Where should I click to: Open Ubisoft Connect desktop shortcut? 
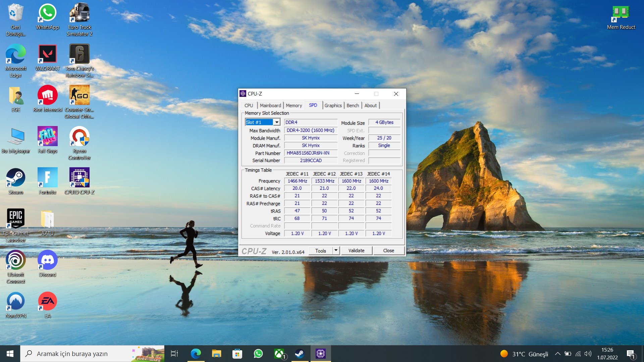[x=15, y=267]
